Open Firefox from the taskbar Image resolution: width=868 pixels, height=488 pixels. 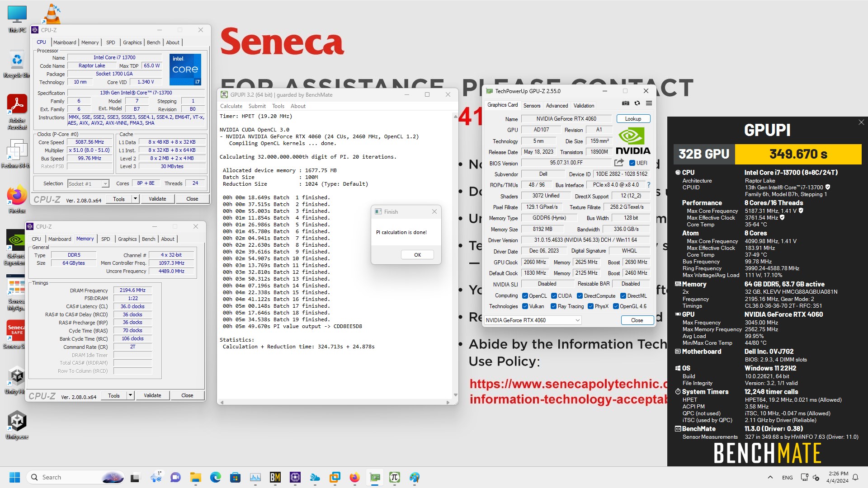pos(355,477)
